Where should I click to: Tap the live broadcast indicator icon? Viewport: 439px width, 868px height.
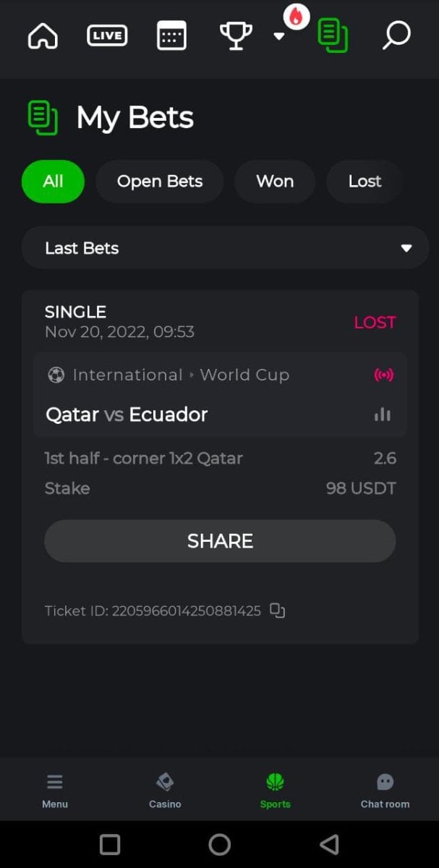(x=383, y=375)
